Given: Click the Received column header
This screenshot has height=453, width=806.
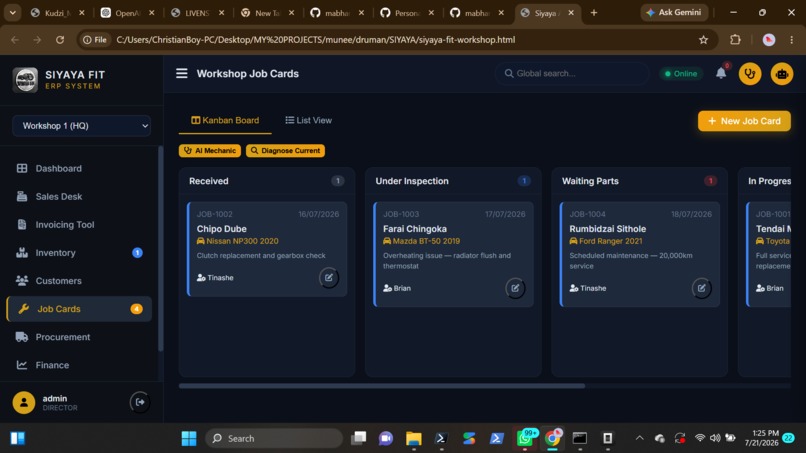Looking at the screenshot, I should [267, 181].
